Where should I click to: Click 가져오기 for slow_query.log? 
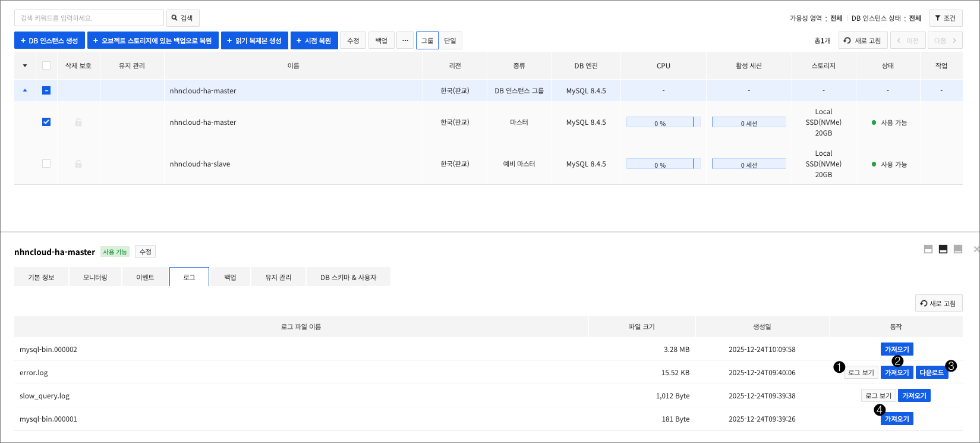coord(914,395)
